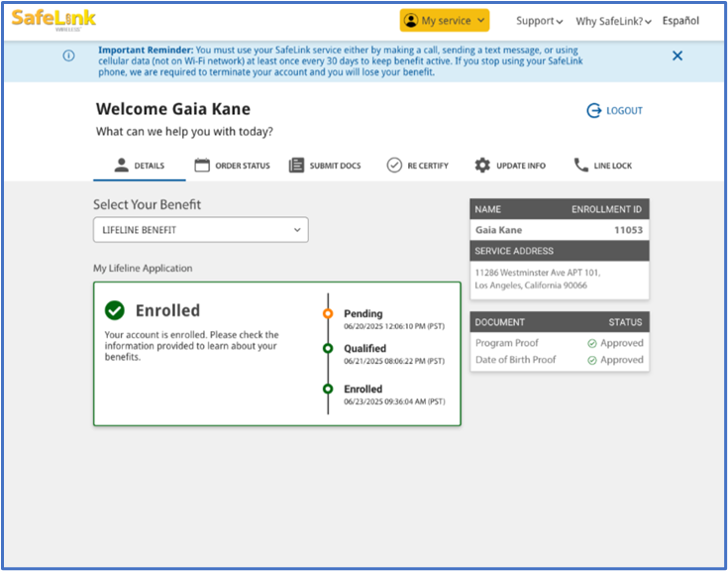
Task: Click the green Enrolled checkmark icon
Action: click(x=114, y=310)
